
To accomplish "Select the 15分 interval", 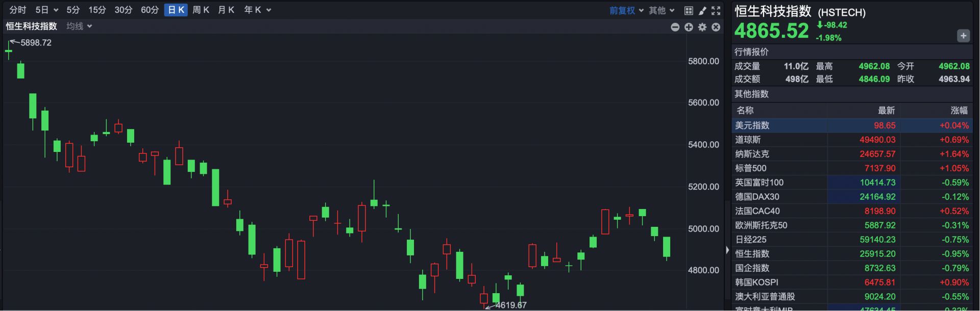I will [97, 10].
